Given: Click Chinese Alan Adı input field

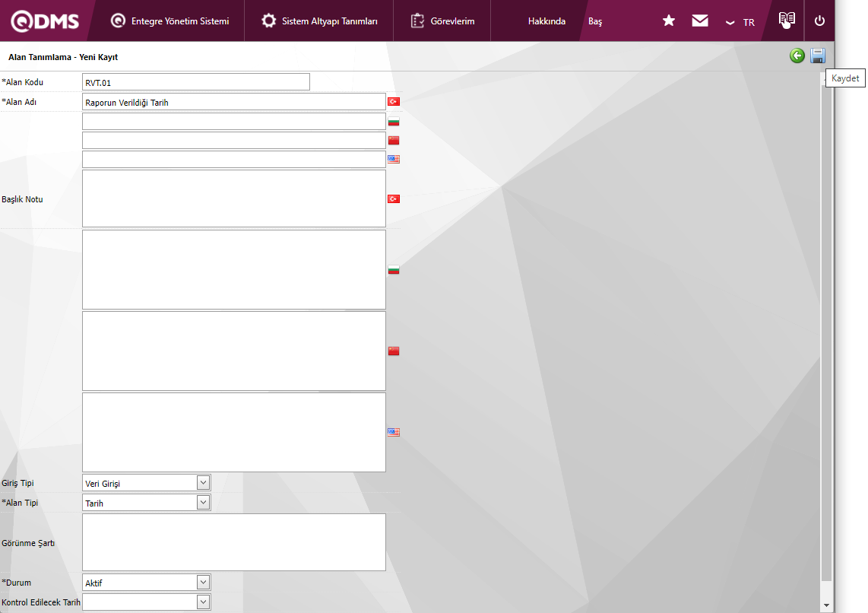Looking at the screenshot, I should pyautogui.click(x=233, y=140).
